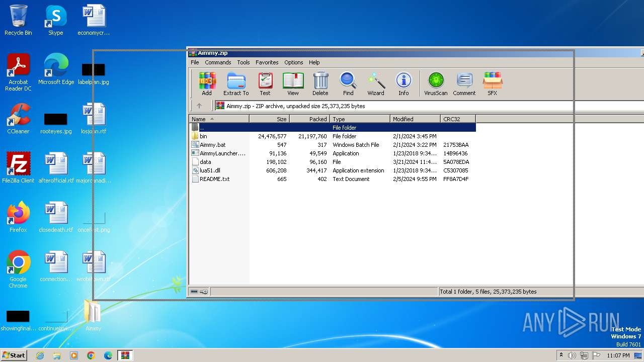Screen dimensions: 644x362
Task: Select CCleaner desktop shortcut
Action: 18,119
